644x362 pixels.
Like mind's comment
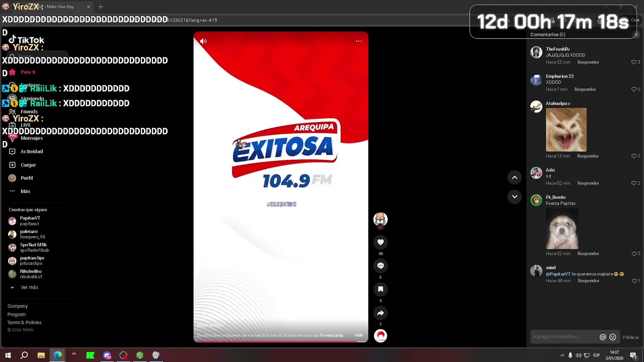click(634, 281)
